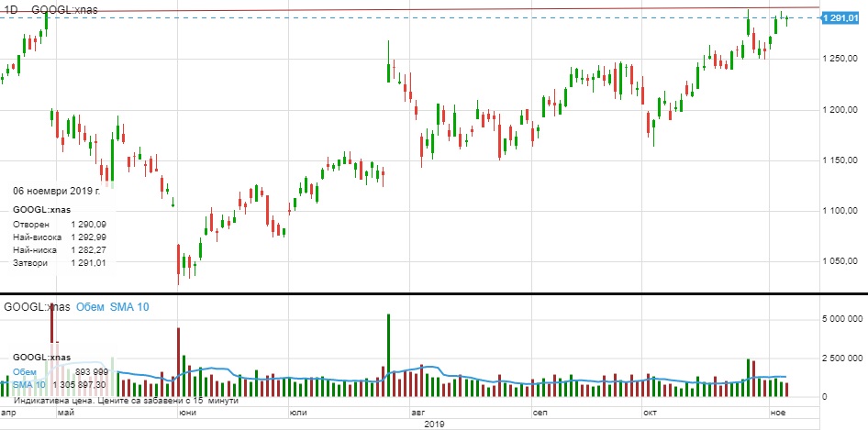
Task: Click the tallest green volume bar in late July
Action: tap(389, 356)
